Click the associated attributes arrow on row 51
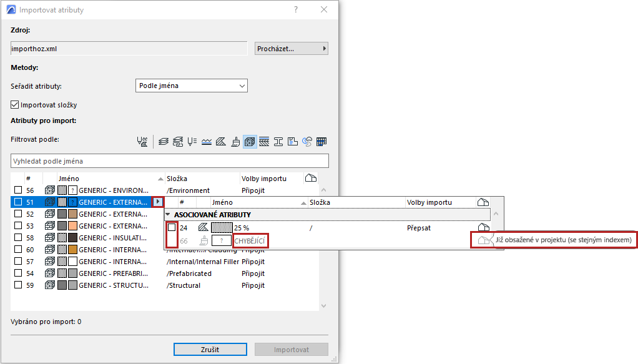 [157, 202]
